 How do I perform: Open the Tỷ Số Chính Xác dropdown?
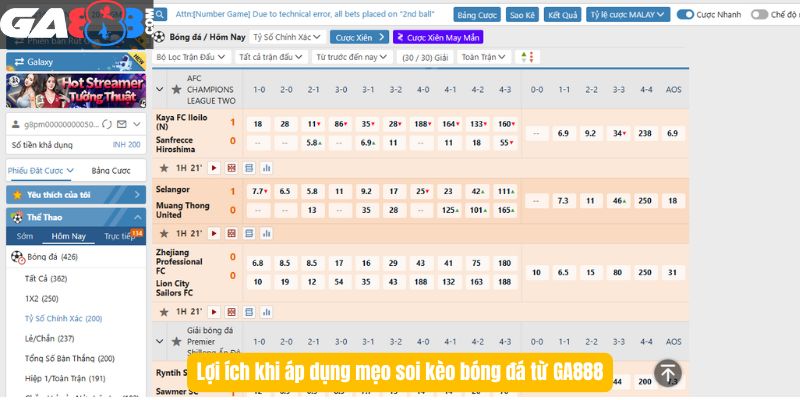pos(286,37)
